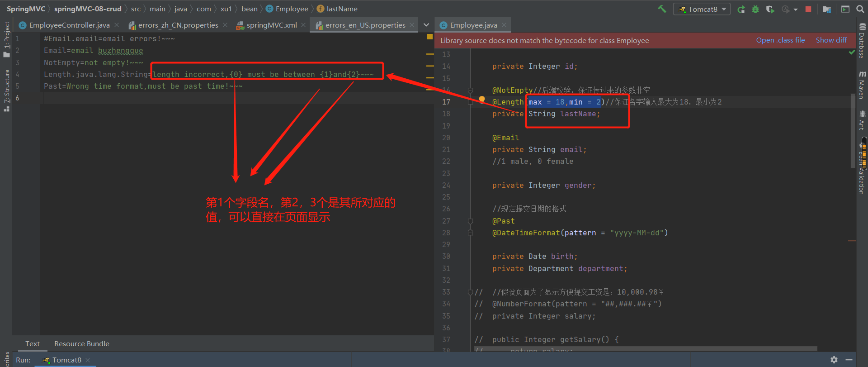Image resolution: width=868 pixels, height=367 pixels.
Task: Click the profiler run icon with clock
Action: (786, 9)
